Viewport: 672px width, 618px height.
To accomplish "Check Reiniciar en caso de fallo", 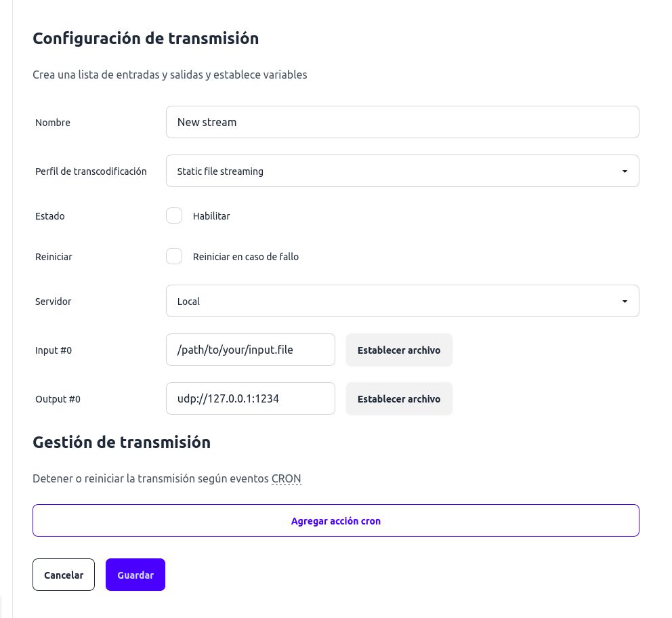I will (x=174, y=256).
